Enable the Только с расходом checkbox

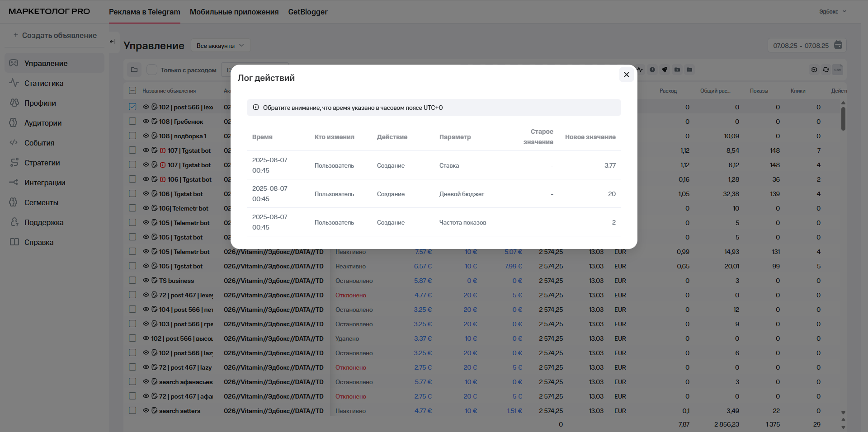click(x=152, y=70)
